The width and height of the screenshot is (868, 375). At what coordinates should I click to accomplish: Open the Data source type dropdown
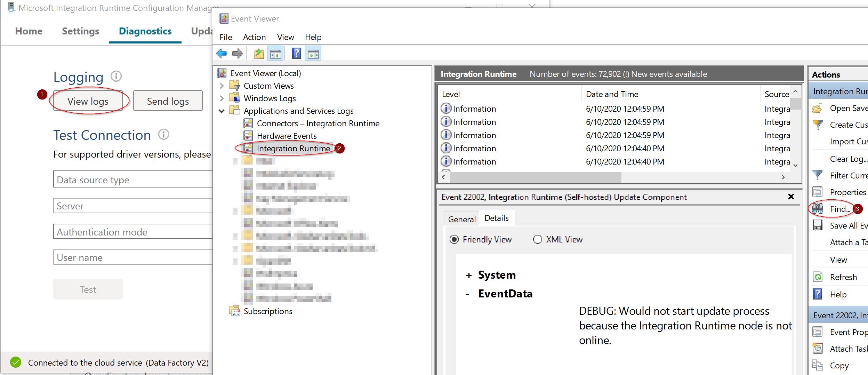(x=133, y=179)
